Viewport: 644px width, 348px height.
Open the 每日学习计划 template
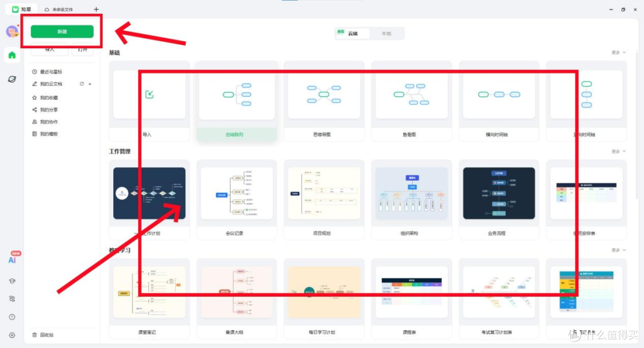[x=324, y=298]
